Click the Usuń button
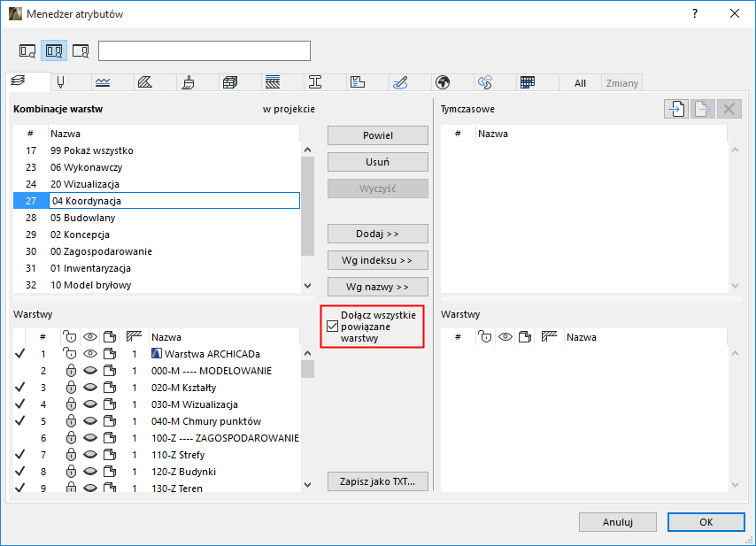 (377, 162)
